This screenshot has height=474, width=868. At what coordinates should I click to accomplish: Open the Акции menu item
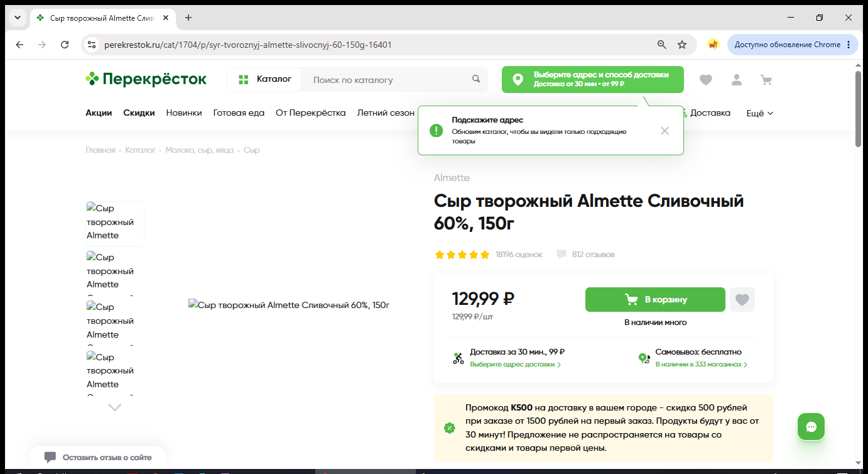point(99,113)
